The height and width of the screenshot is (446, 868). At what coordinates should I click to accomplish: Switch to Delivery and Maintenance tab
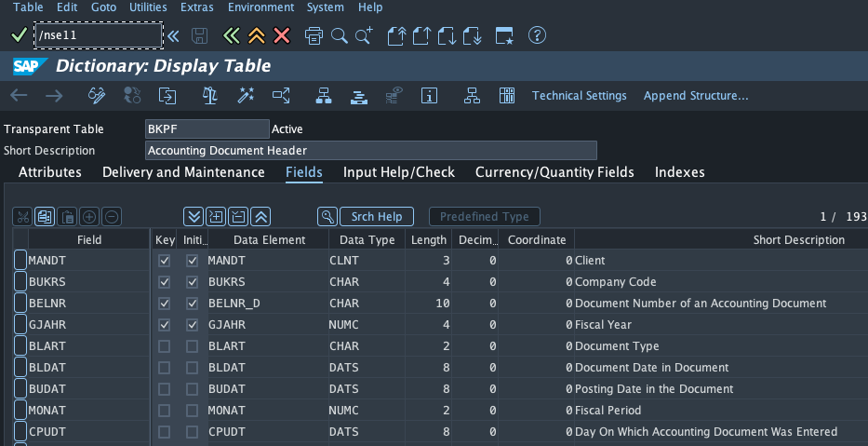tap(183, 172)
